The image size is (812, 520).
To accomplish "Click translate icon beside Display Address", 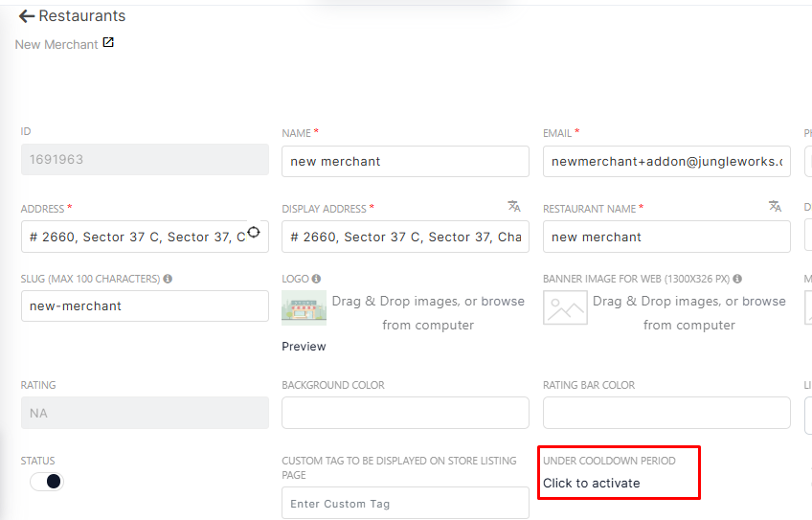I will click(513, 206).
